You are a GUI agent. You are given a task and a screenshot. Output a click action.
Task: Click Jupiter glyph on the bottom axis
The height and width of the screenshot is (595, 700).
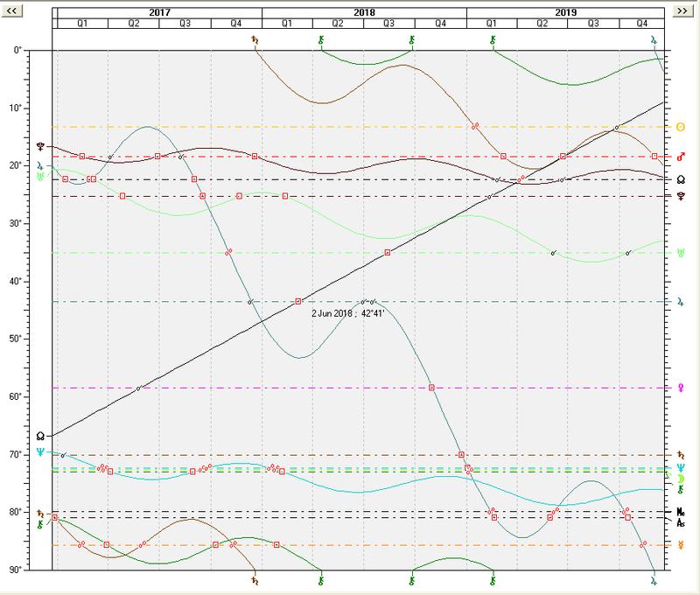pyautogui.click(x=654, y=581)
